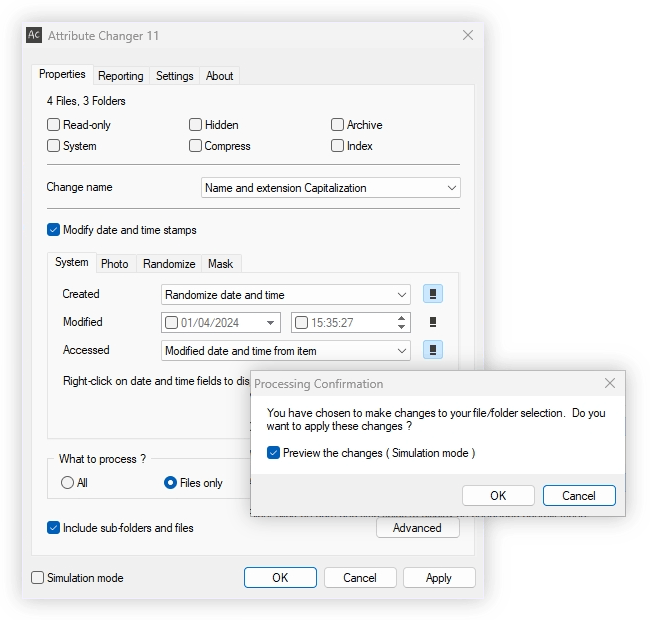Open the Randomize date tab
The image size is (650, 620).
click(x=169, y=264)
